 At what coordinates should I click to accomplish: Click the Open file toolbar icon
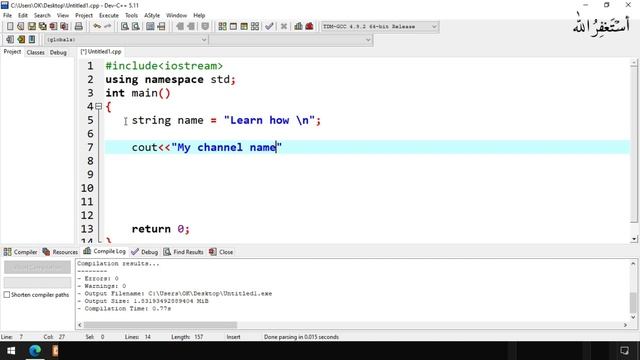20,27
